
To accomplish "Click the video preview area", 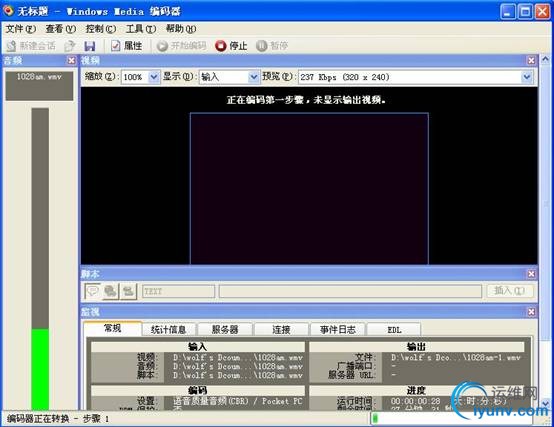I will [x=309, y=188].
